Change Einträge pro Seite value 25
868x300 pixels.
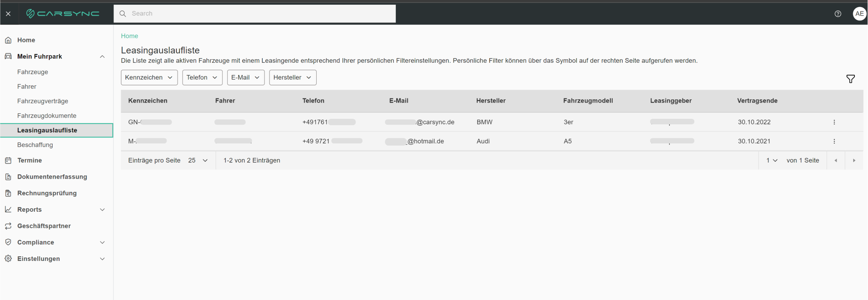198,160
